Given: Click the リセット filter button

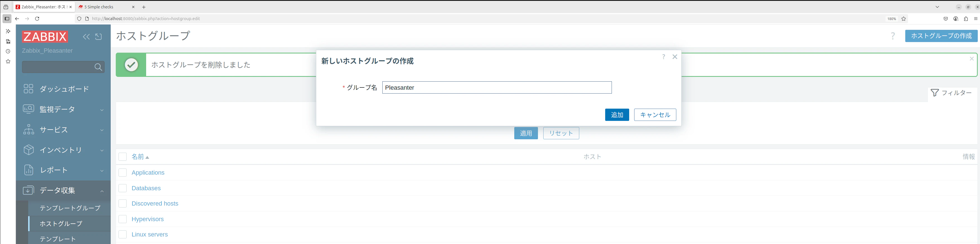Looking at the screenshot, I should [561, 133].
